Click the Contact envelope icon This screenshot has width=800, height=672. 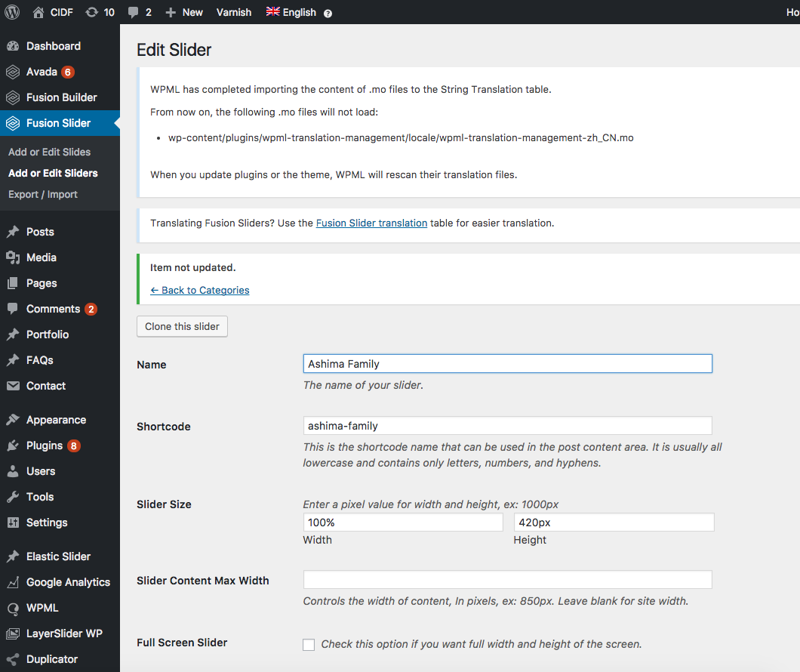tap(13, 386)
